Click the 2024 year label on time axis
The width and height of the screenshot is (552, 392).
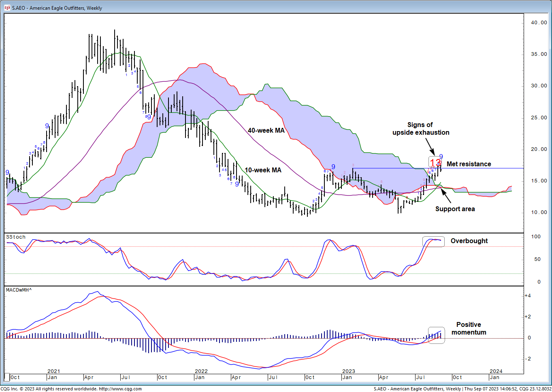(496, 371)
